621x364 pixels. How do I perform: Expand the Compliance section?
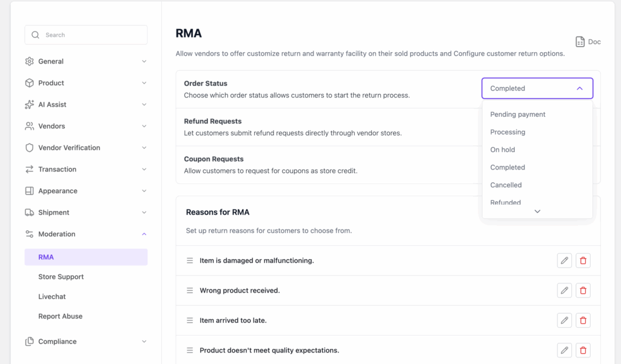point(144,341)
